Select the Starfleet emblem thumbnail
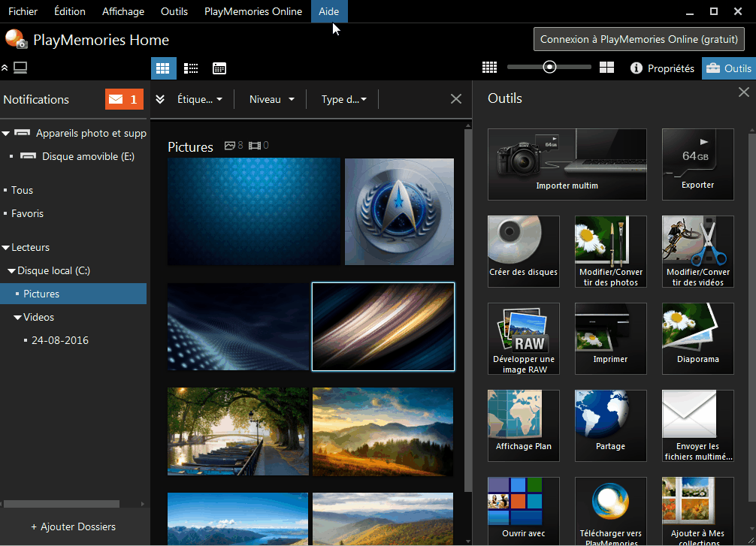This screenshot has width=756, height=546. pos(399,212)
